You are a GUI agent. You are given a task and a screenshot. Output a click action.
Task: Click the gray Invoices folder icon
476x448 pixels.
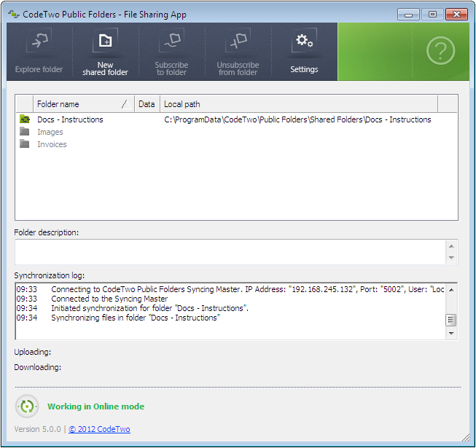tap(25, 144)
